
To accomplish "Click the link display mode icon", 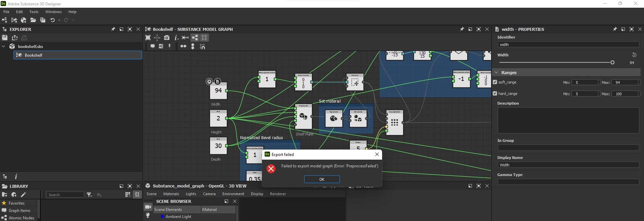I will coord(185,38).
